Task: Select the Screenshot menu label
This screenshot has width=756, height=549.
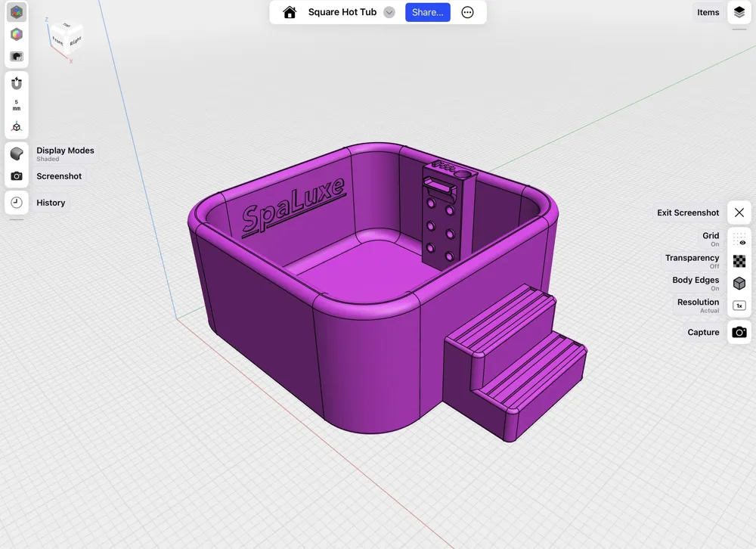Action: pos(59,176)
